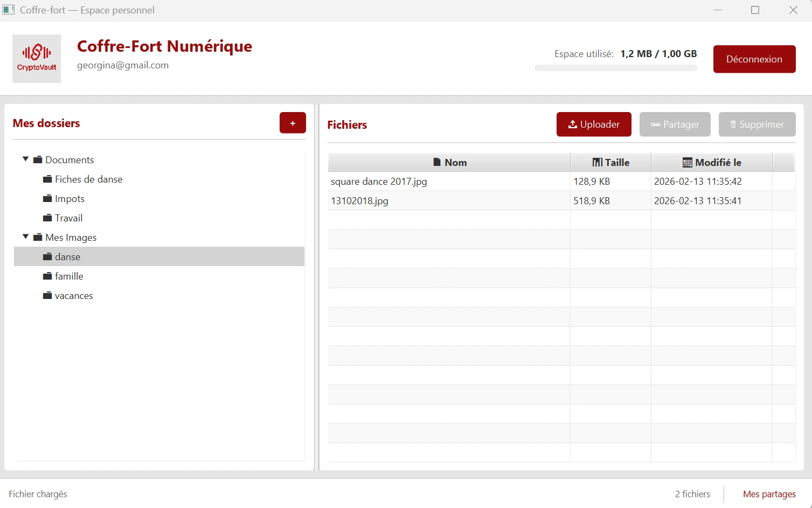Screen dimensions: 812x508
Task: Click the Déconnexion button
Action: (754, 59)
